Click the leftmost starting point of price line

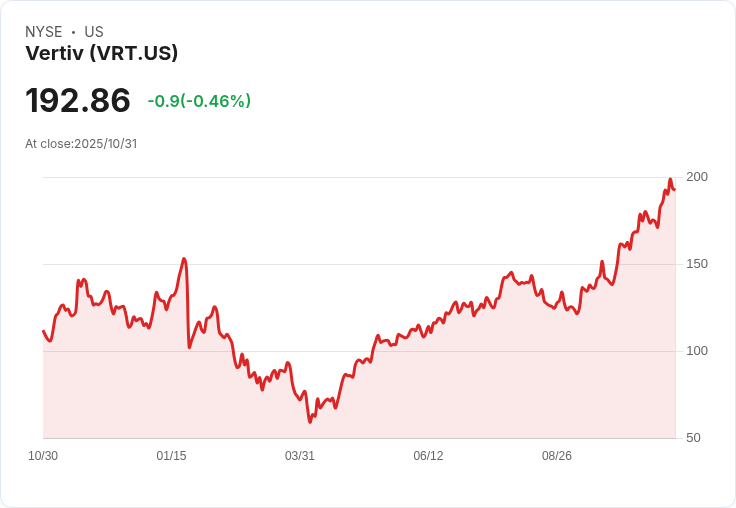44,331
